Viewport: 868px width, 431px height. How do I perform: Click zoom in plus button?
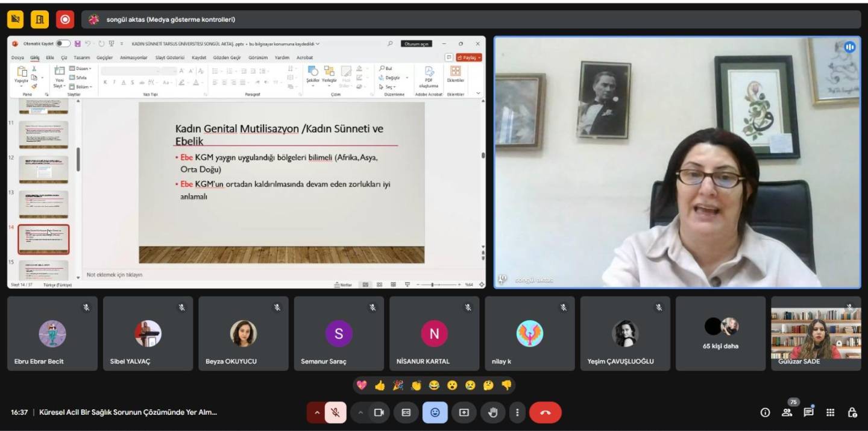click(460, 285)
